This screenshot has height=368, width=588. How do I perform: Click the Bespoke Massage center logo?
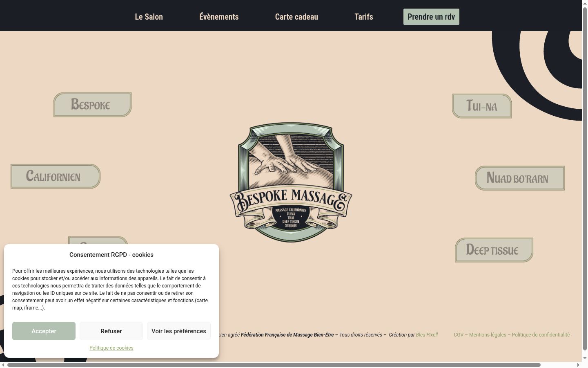tap(291, 182)
